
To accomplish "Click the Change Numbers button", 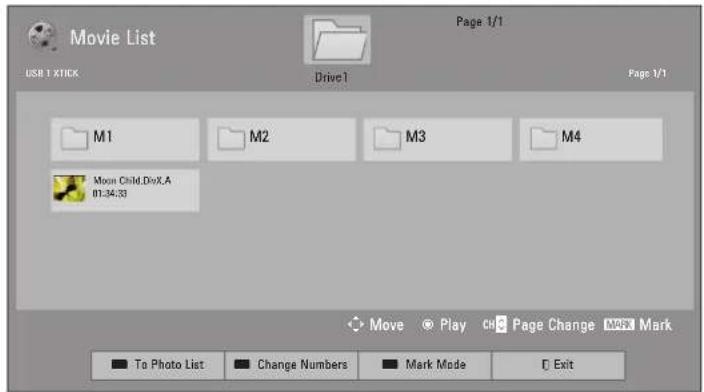I will [291, 366].
